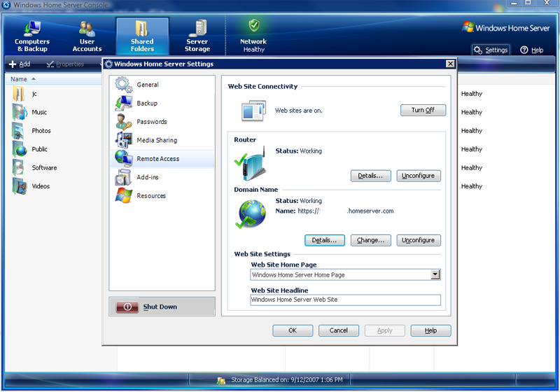Open Domain Name Details
The image size is (560, 392).
(x=324, y=240)
